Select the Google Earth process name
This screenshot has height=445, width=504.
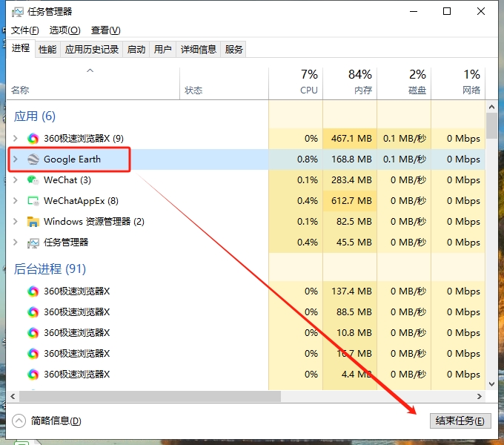(72, 159)
